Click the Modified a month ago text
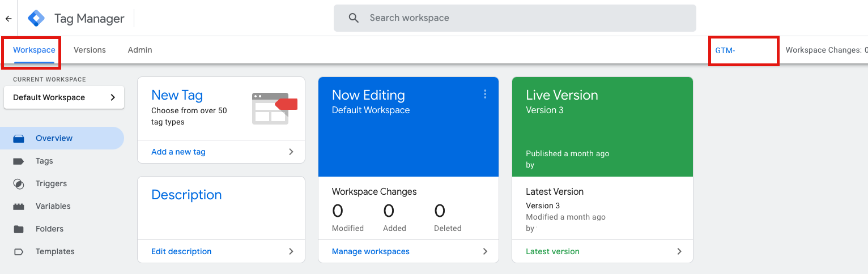This screenshot has height=274, width=868. [x=565, y=217]
